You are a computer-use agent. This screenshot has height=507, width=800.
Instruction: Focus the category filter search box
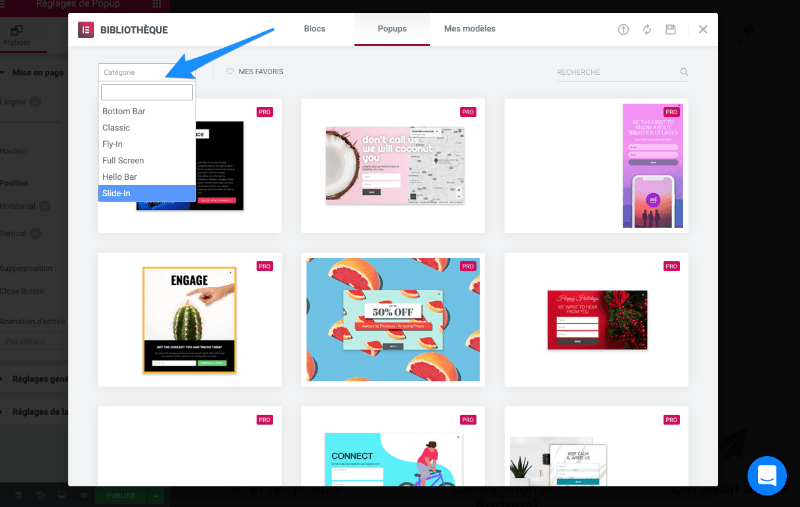(x=147, y=92)
